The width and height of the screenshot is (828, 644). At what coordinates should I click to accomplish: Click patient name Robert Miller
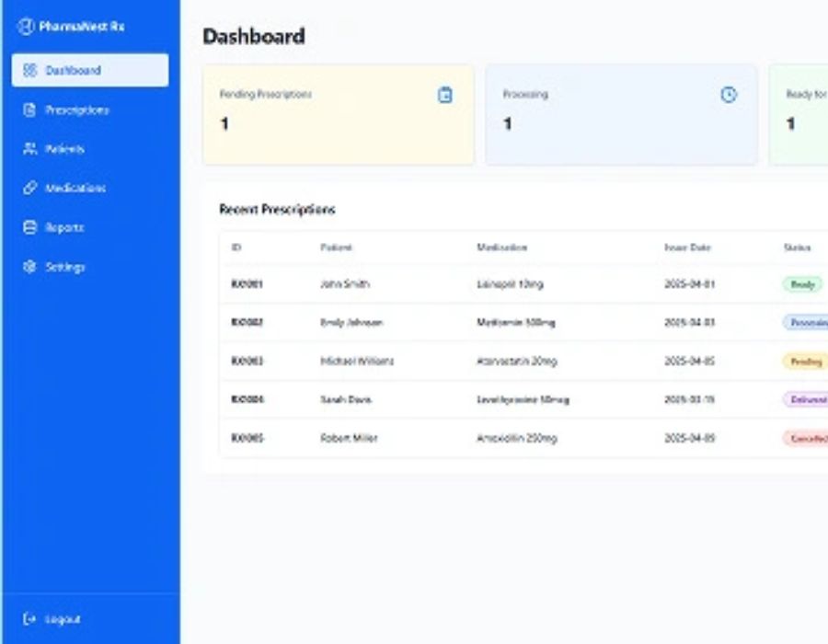click(349, 438)
